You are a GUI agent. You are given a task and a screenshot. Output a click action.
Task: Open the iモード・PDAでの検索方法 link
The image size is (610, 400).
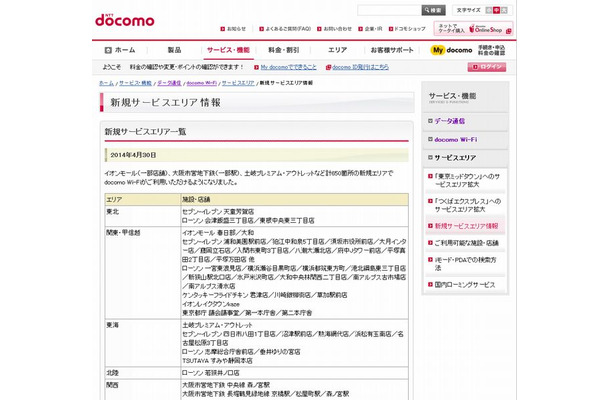coord(465,263)
